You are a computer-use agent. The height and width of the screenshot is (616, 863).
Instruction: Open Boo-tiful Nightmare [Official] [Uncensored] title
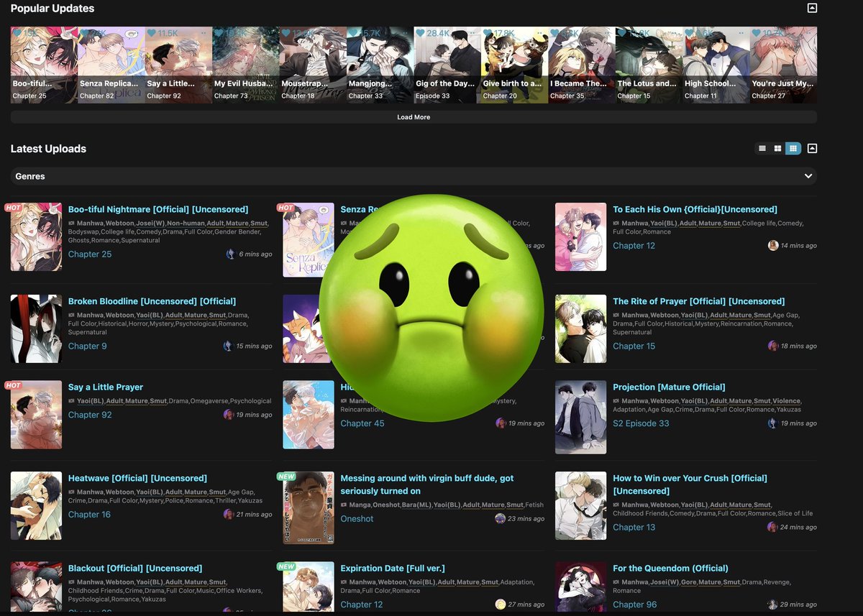158,209
